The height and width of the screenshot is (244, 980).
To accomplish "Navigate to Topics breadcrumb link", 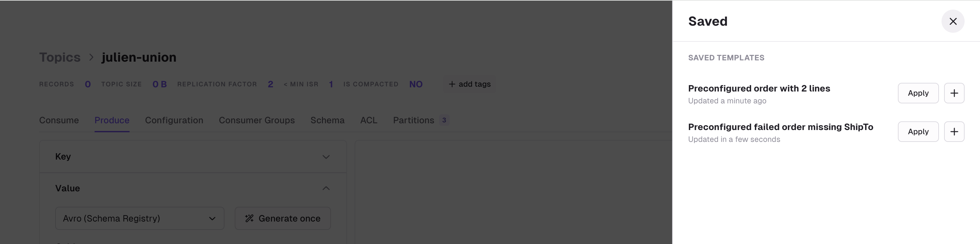I will coord(60,57).
